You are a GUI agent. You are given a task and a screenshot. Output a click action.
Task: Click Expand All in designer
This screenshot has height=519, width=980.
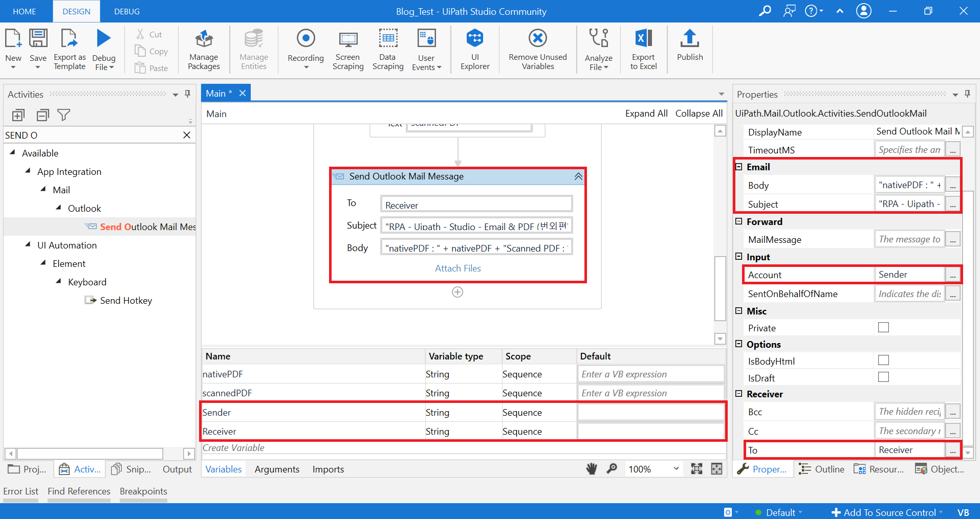646,114
